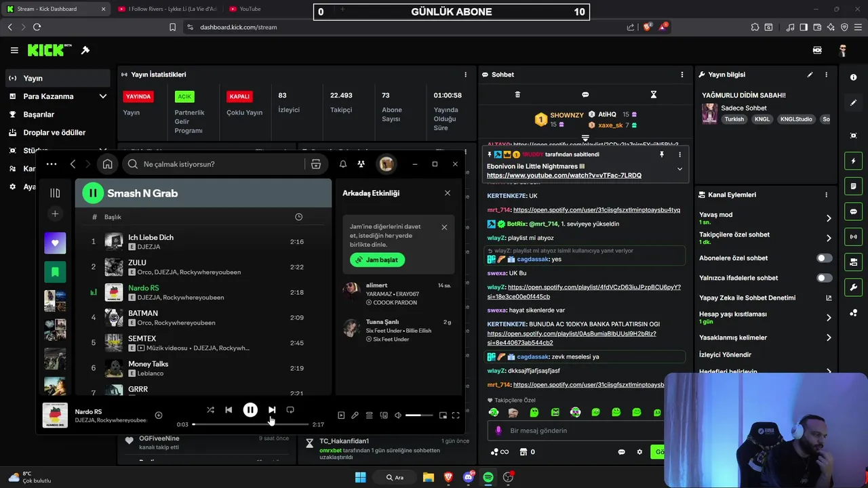
Task: Expand Hesap yaşı kısıtlaması options
Action: tap(829, 318)
